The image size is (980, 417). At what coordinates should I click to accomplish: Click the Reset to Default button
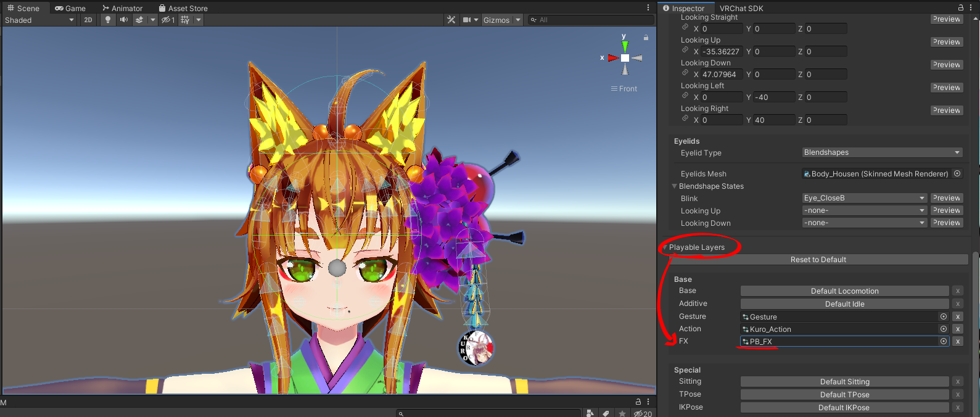818,260
